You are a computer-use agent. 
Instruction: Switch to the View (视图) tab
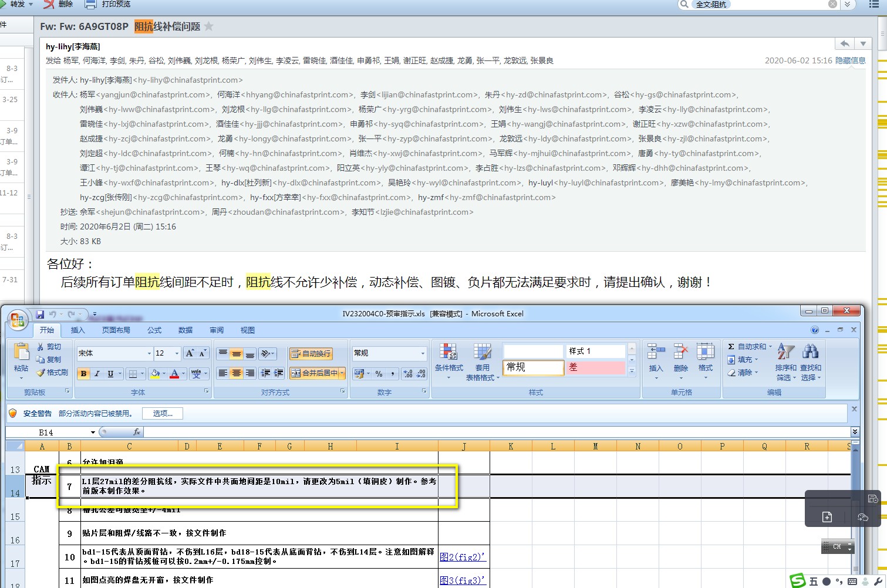click(248, 330)
